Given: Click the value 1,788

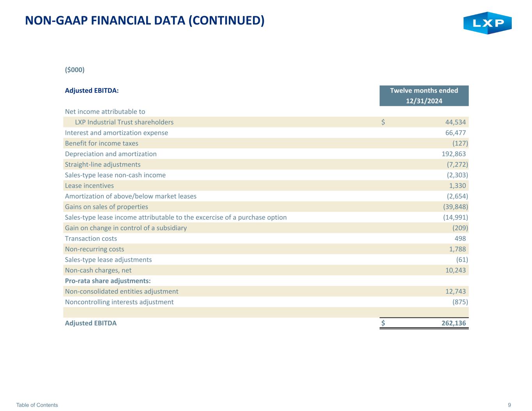Looking at the screenshot, I should 458,249.
